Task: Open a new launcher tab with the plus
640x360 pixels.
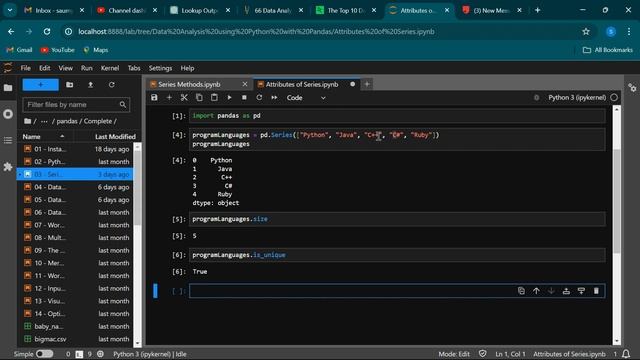Action: [367, 84]
